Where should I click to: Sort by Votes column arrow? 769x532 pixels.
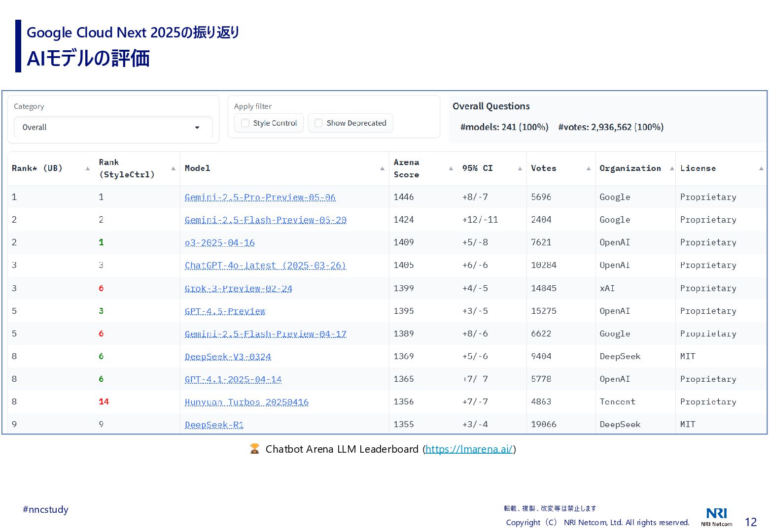(589, 168)
